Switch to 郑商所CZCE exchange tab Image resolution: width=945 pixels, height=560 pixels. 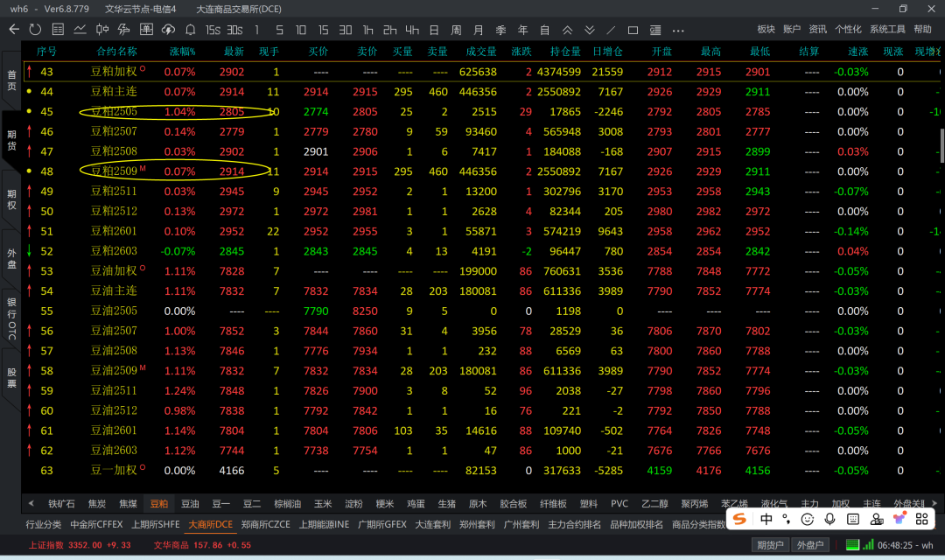click(x=266, y=524)
